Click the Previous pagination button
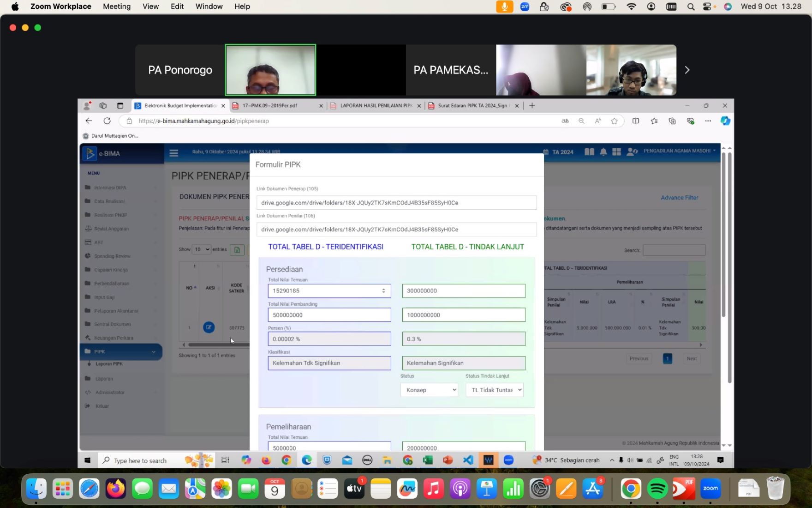This screenshot has height=508, width=812. click(x=639, y=358)
